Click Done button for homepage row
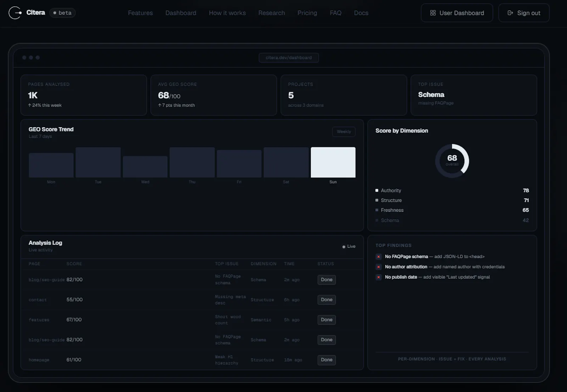Viewport: 567px width, 392px height. click(x=326, y=360)
